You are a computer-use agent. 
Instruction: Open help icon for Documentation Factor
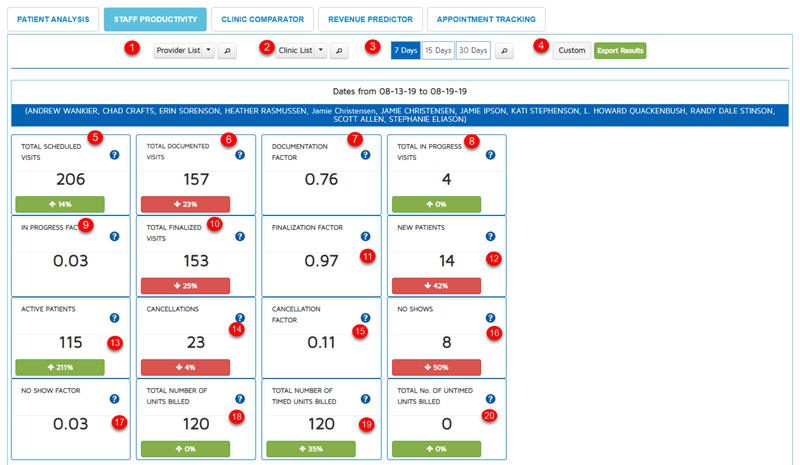pyautogui.click(x=365, y=155)
